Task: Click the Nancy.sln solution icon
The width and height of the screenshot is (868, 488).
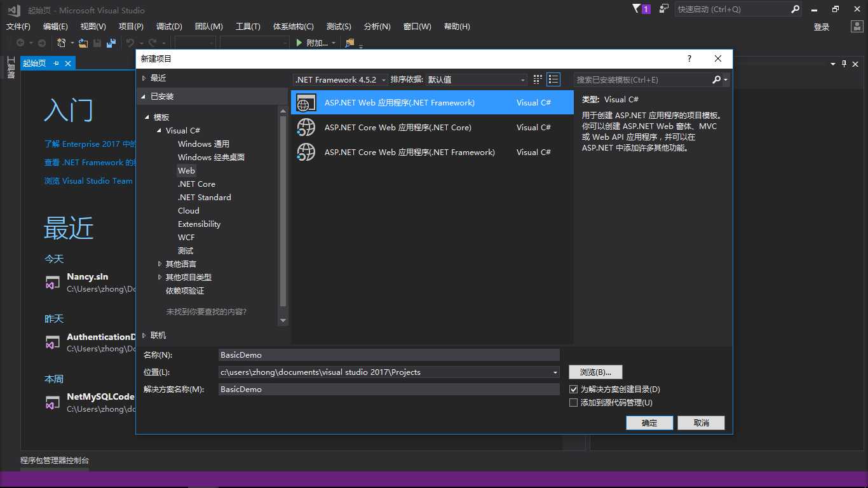Action: pos(53,283)
